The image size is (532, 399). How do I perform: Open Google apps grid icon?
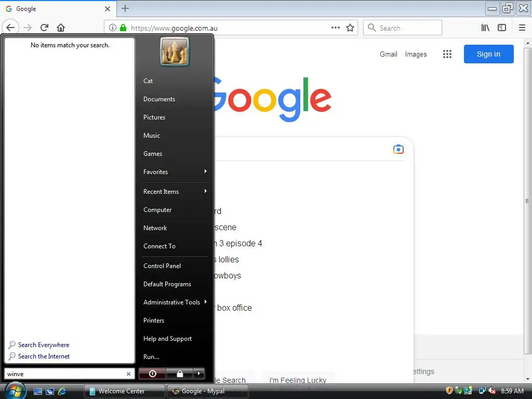447,54
